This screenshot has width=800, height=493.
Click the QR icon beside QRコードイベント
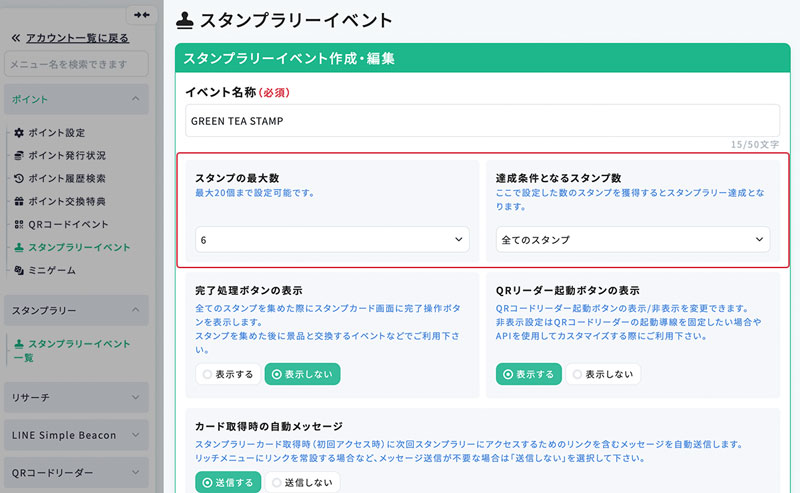click(19, 225)
